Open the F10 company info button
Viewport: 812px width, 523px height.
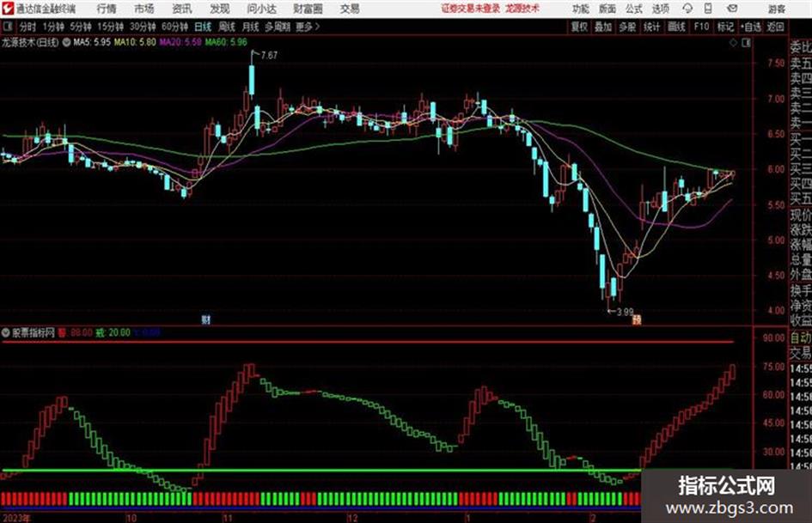click(701, 27)
